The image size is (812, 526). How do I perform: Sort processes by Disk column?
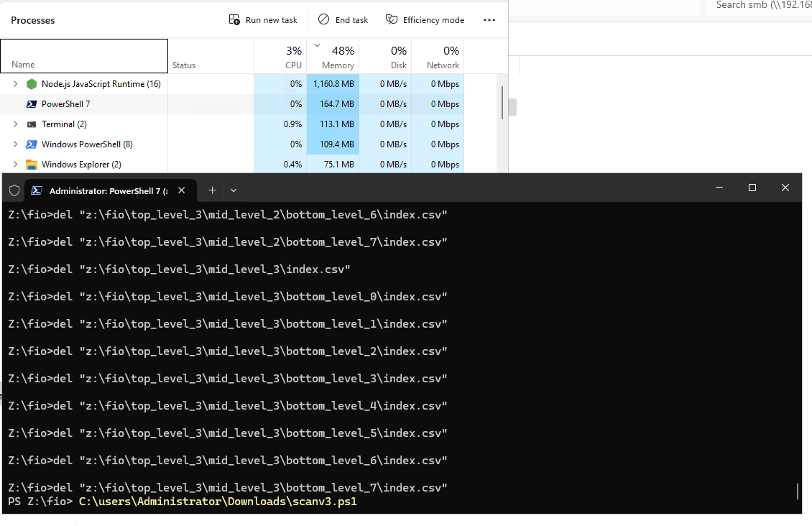[x=385, y=56]
